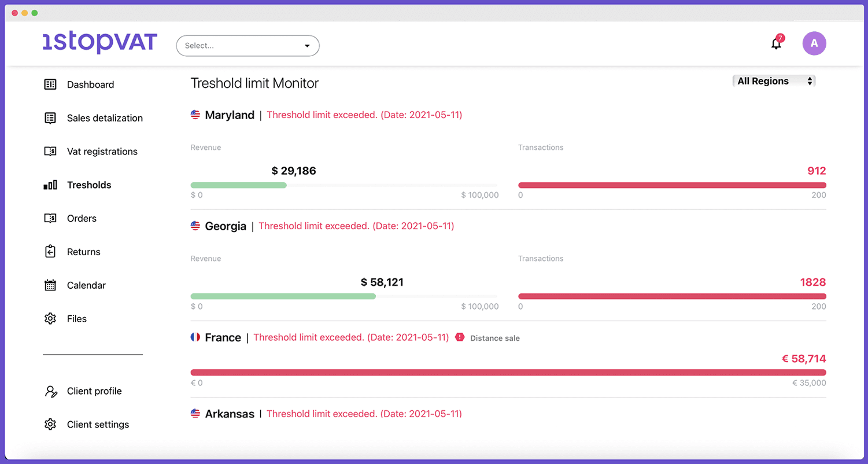
Task: Open the notifications bell with badge 7
Action: pos(776,43)
